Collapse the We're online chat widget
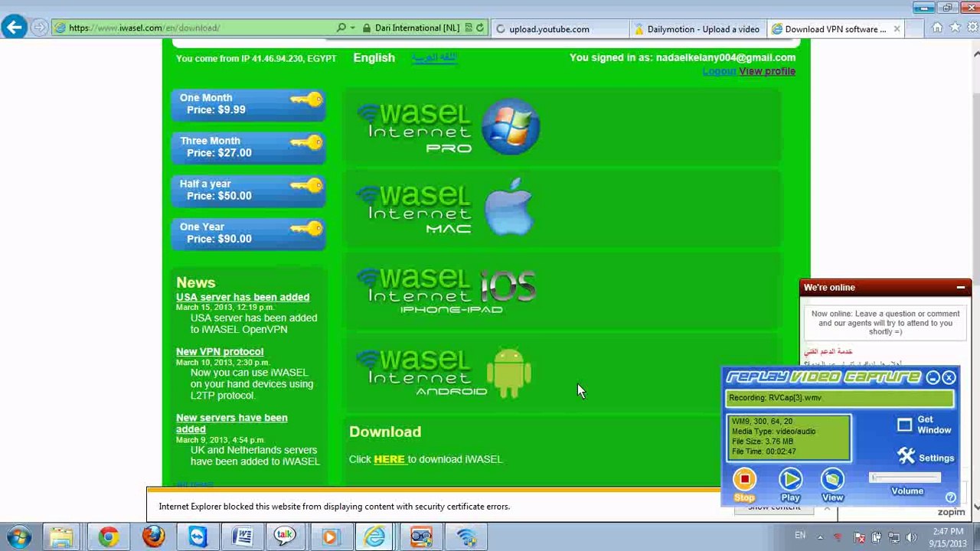 tap(961, 288)
